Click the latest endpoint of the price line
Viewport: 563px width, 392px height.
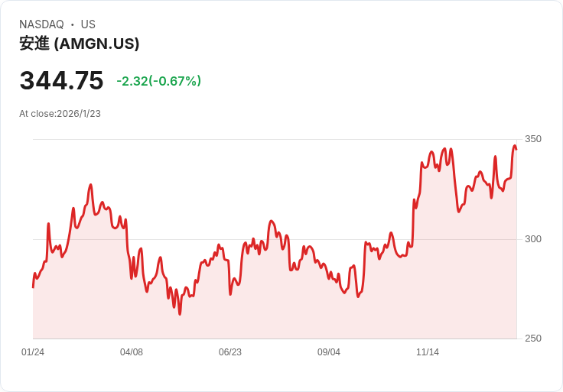pyautogui.click(x=516, y=149)
